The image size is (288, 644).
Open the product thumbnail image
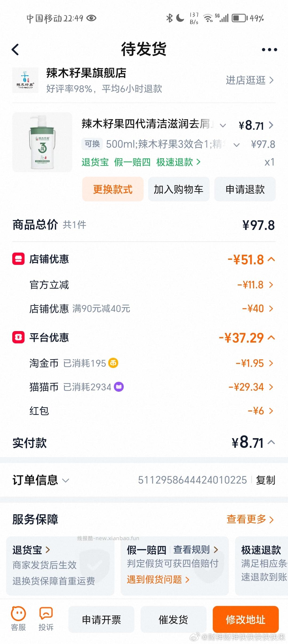(42, 142)
